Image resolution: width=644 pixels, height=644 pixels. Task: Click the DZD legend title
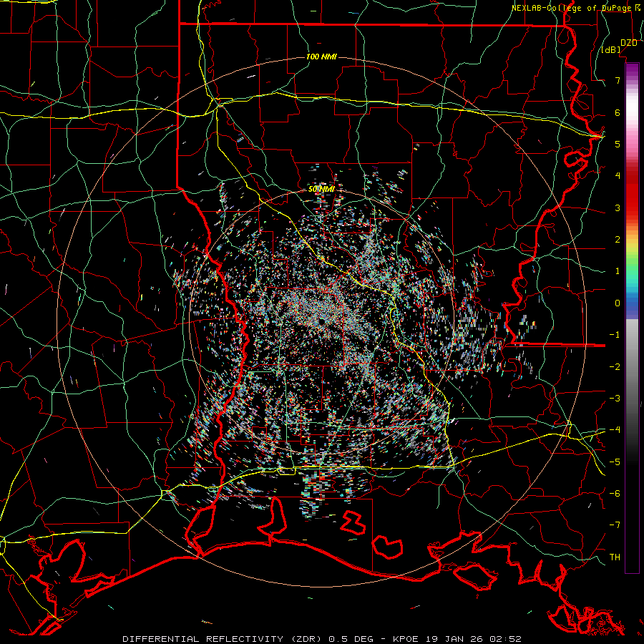click(629, 43)
